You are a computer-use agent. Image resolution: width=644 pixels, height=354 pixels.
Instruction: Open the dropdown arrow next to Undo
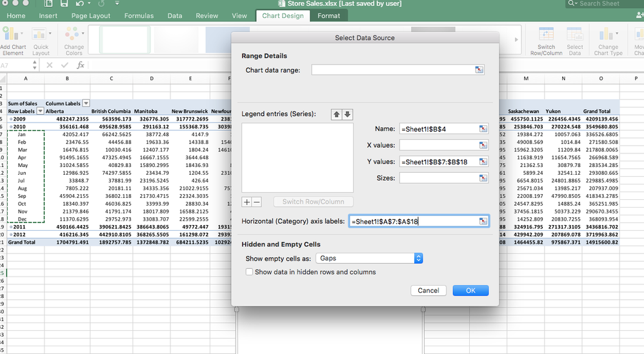89,4
